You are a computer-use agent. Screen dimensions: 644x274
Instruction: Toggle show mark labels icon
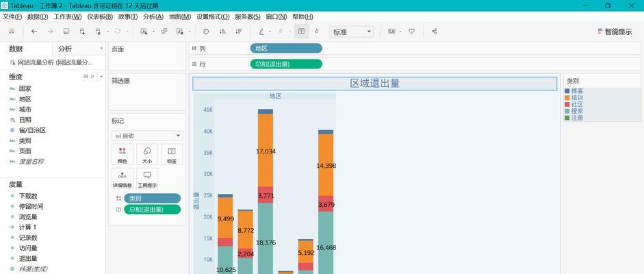click(x=301, y=32)
